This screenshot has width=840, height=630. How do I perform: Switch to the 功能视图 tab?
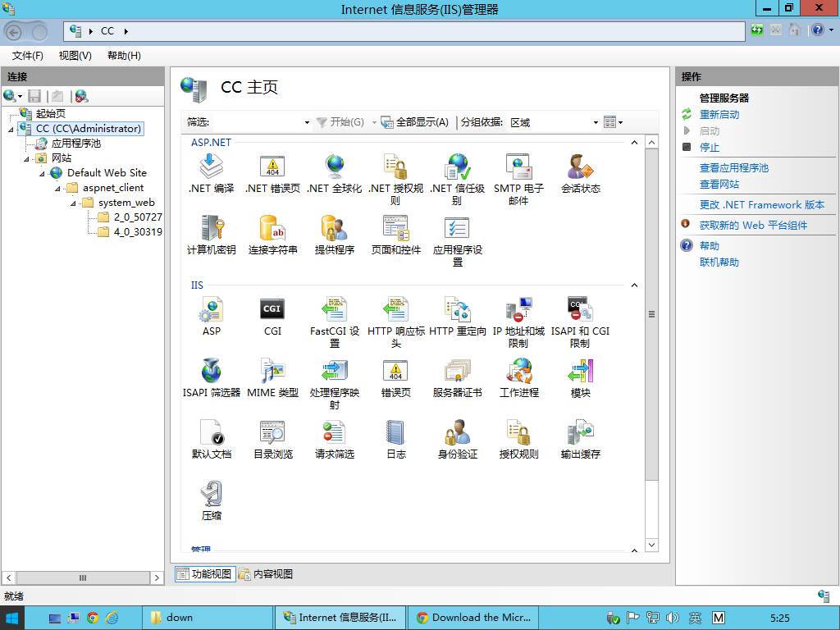pyautogui.click(x=205, y=574)
